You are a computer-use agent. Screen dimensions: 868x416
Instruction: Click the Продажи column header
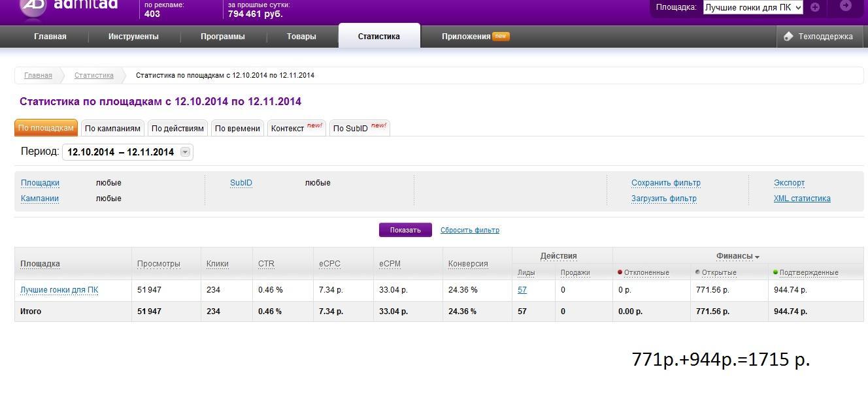575,272
